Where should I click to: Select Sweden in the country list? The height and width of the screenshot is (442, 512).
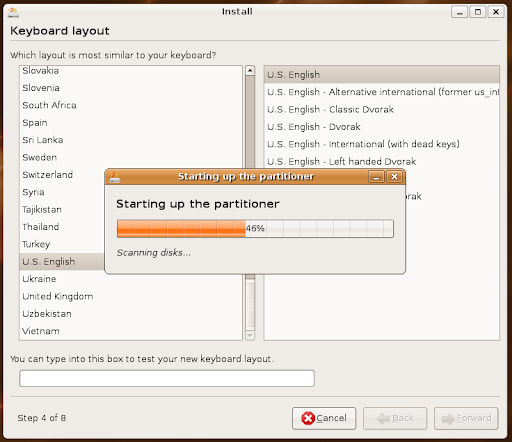[x=131, y=157]
